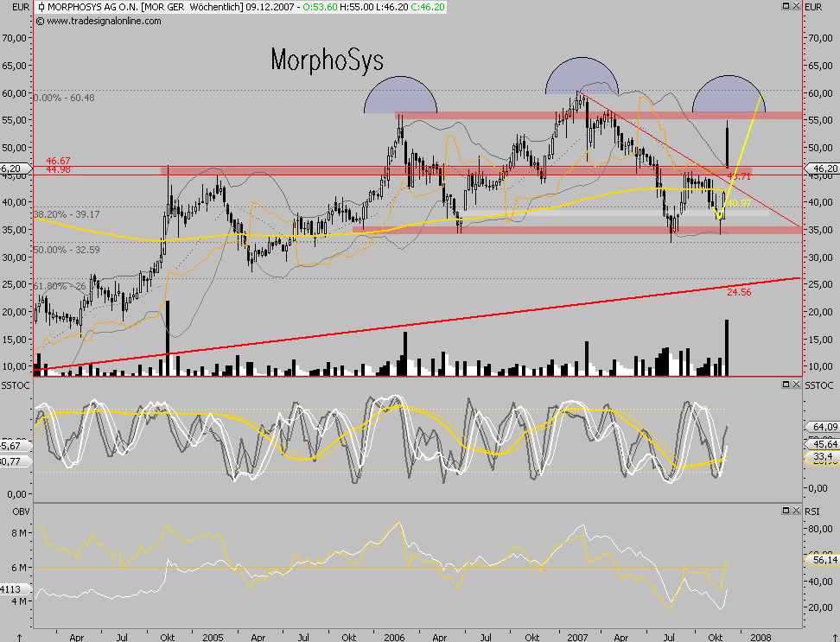
Task: Click the 2007 label on time axis
Action: point(577,637)
